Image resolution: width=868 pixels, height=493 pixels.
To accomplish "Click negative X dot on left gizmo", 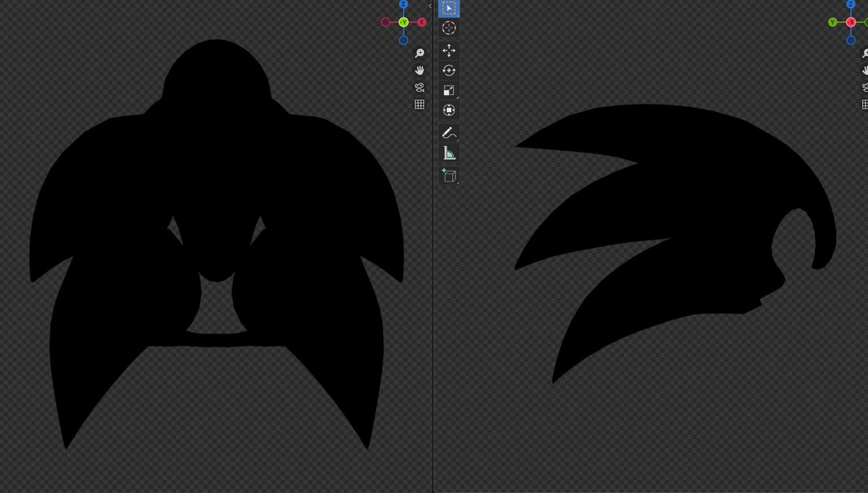I will [386, 22].
